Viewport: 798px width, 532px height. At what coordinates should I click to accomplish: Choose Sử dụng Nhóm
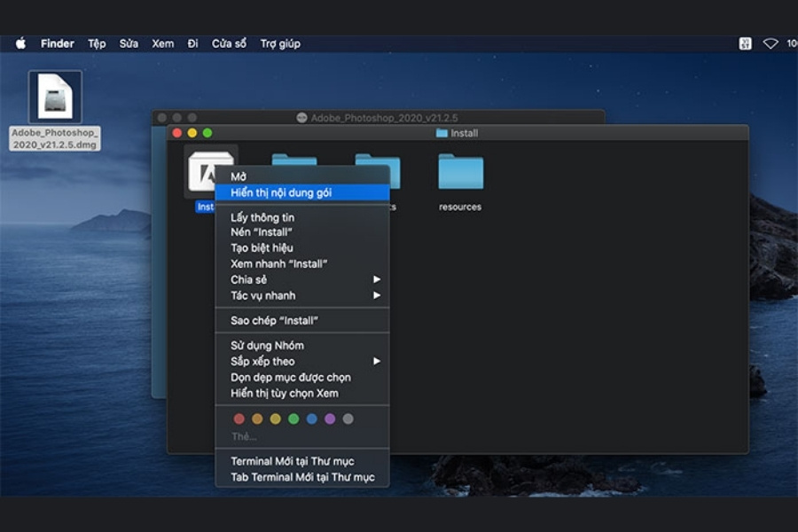[302, 345]
